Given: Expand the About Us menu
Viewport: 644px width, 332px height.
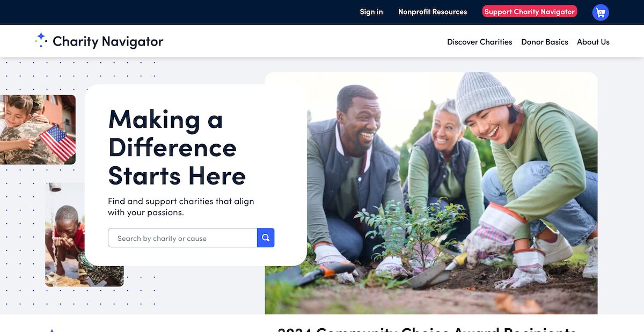Looking at the screenshot, I should pyautogui.click(x=593, y=42).
